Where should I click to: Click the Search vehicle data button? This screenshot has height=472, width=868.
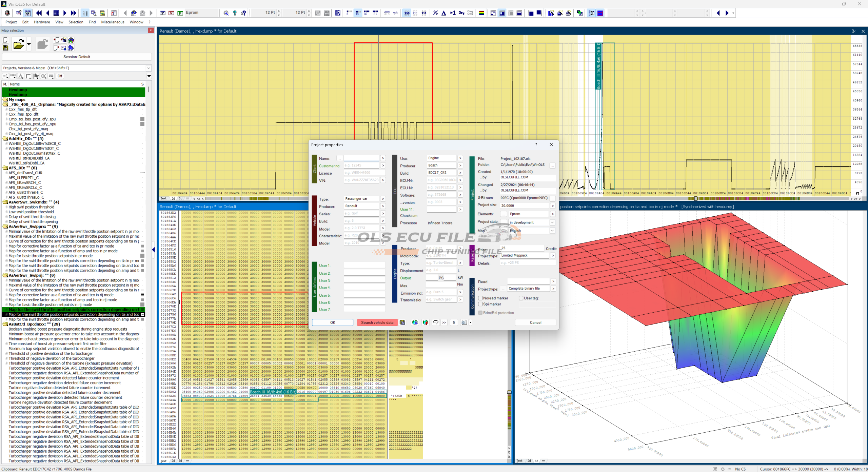pos(377,322)
